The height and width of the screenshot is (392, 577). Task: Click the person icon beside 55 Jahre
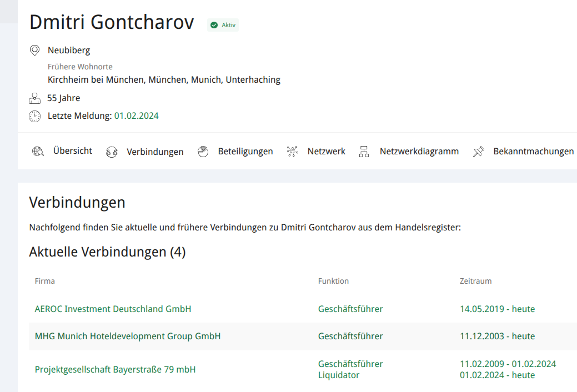click(34, 98)
